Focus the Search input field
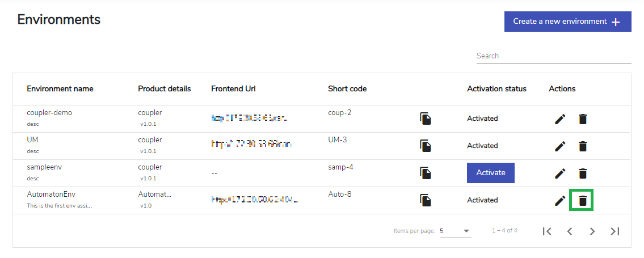Image resolution: width=644 pixels, height=258 pixels. [554, 56]
